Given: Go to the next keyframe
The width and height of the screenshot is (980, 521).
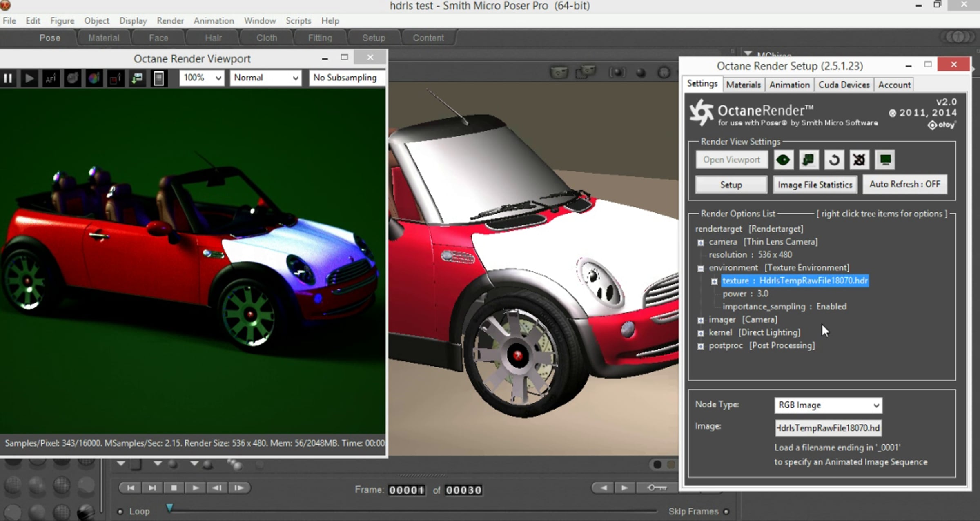Looking at the screenshot, I should point(625,488).
